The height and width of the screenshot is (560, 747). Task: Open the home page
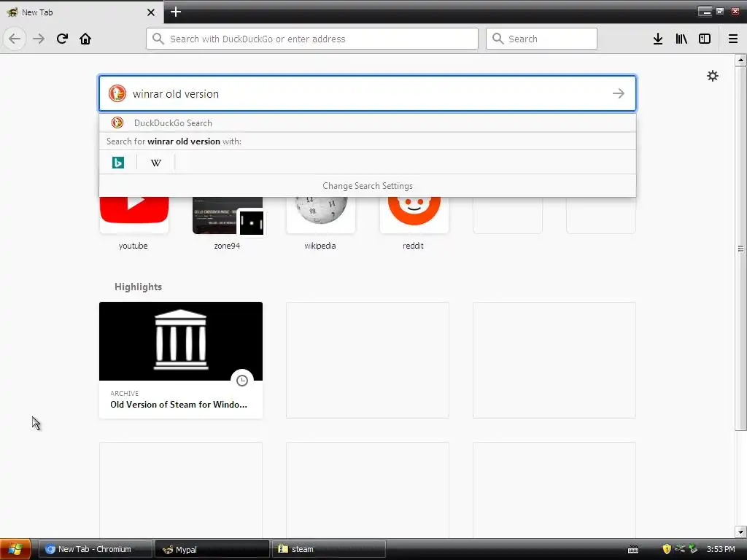[x=85, y=39]
